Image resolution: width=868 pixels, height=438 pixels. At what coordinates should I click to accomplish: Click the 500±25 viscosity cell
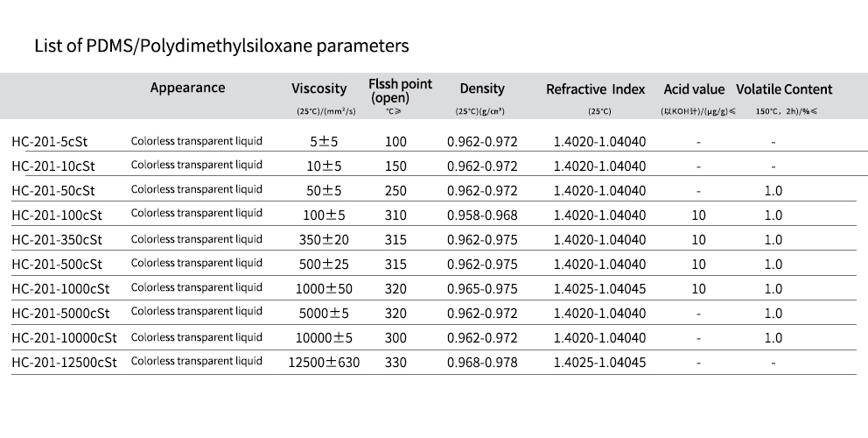(324, 265)
